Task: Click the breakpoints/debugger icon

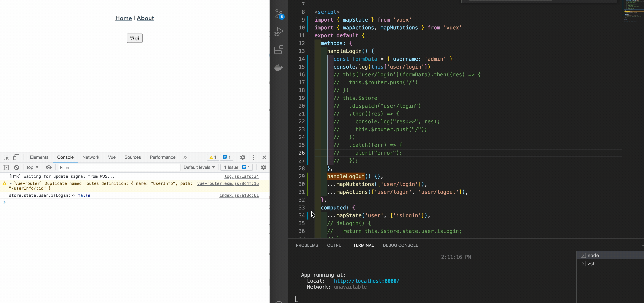Action: [279, 32]
